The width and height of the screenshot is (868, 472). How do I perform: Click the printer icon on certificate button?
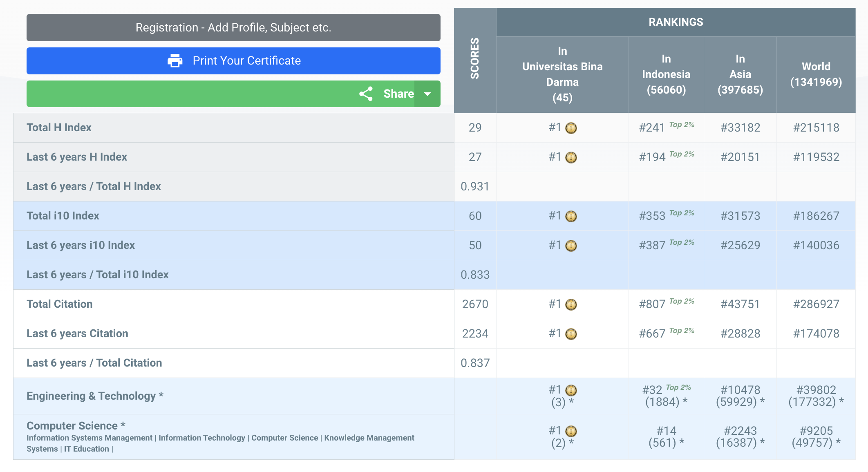point(175,61)
